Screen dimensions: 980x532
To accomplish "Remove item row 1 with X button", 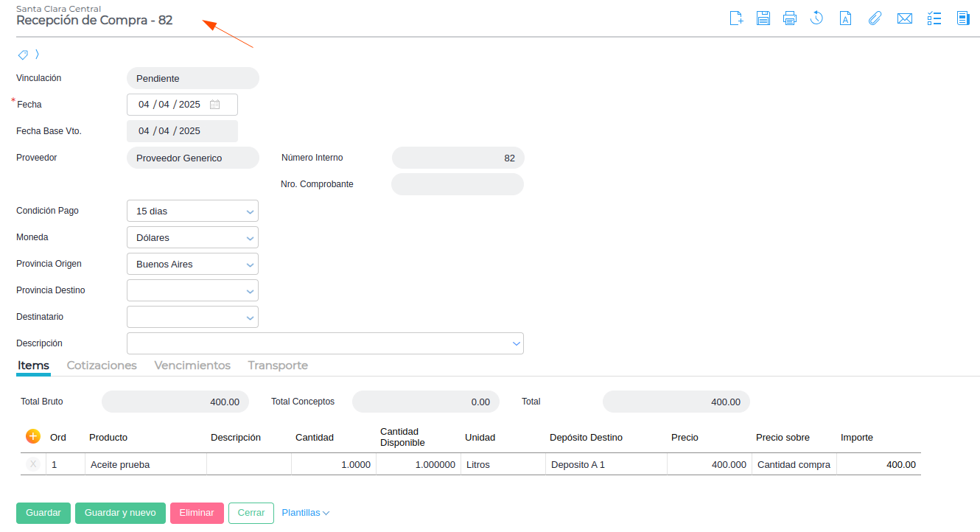I will coord(33,464).
